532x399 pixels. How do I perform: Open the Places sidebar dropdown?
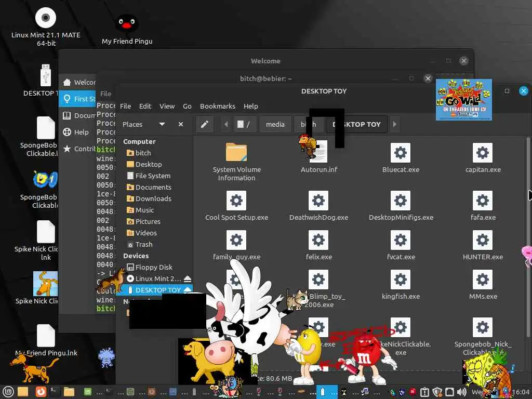click(x=162, y=124)
